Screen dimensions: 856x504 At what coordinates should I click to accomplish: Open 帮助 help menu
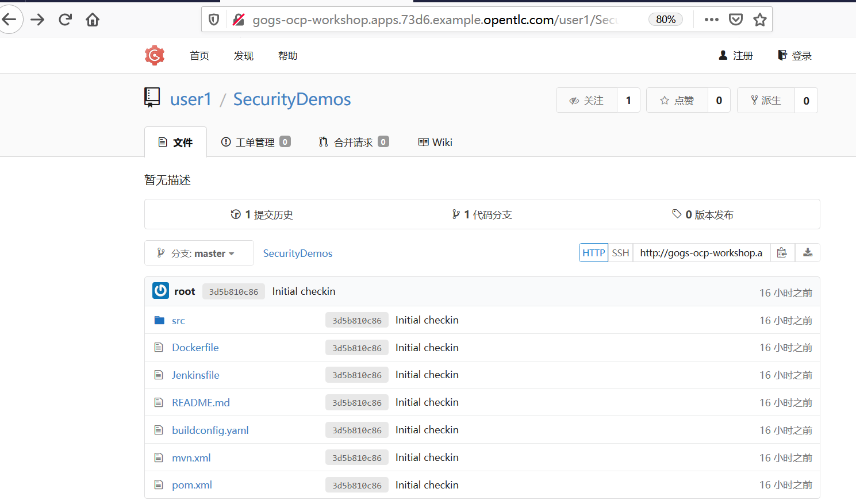tap(288, 56)
